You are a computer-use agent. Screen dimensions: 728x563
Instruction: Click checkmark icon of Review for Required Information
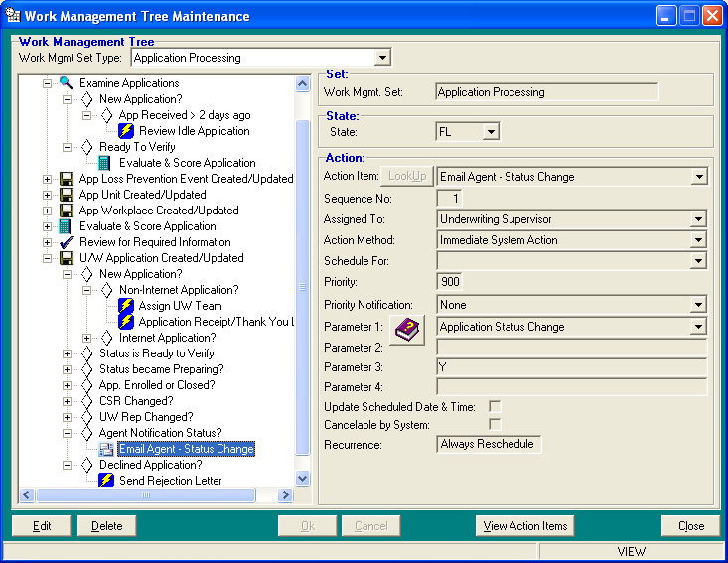click(67, 242)
